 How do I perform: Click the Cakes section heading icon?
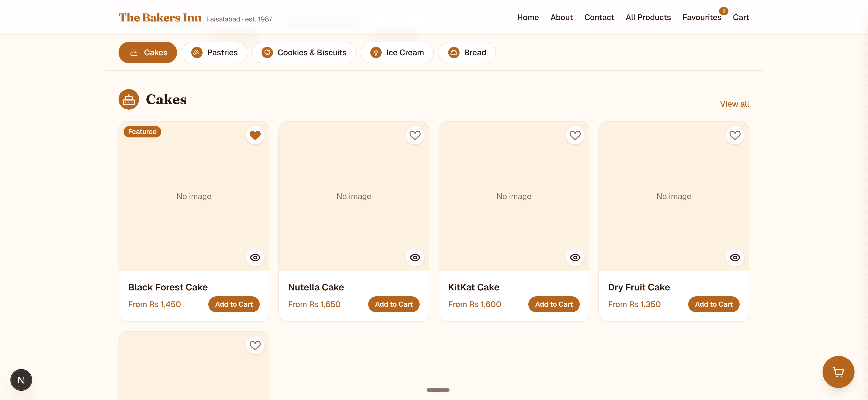[x=129, y=99]
